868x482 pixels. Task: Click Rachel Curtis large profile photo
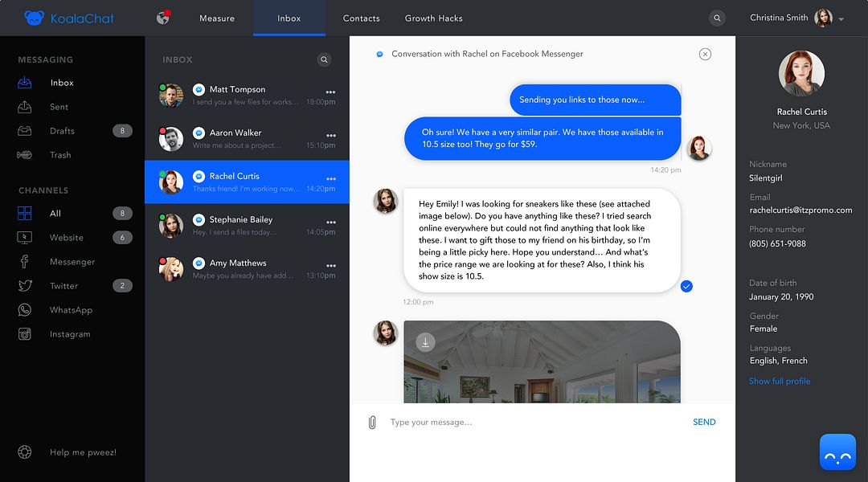tap(801, 74)
